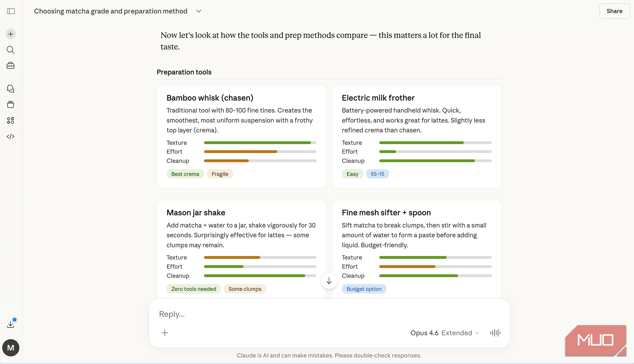Image resolution: width=634 pixels, height=364 pixels.
Task: Click the Easy tag
Action: (352, 174)
